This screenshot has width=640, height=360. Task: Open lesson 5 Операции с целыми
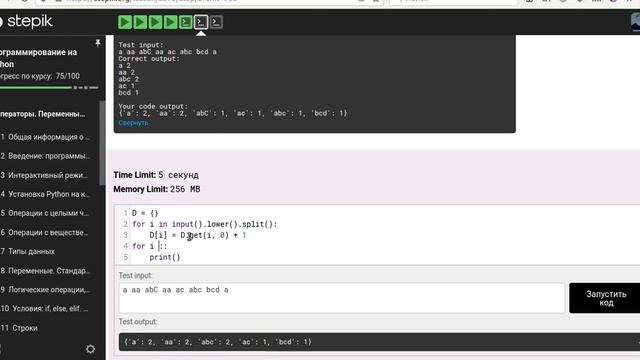coord(45,213)
